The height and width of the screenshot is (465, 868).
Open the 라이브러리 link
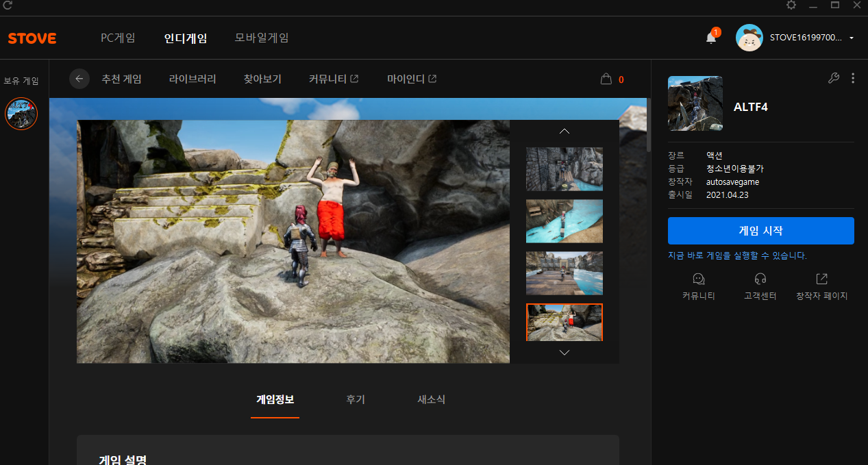click(x=193, y=79)
